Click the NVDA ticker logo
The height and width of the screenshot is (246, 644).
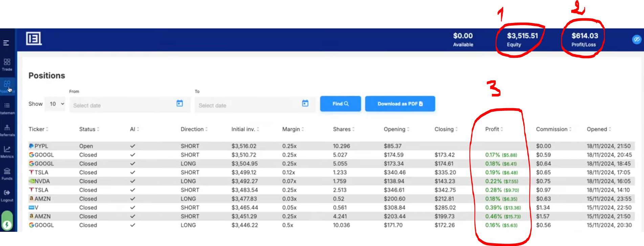[31, 181]
